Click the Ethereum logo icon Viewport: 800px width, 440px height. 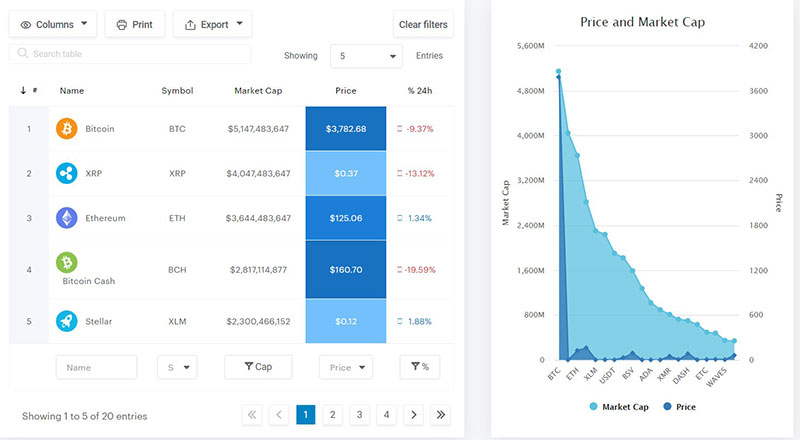pos(67,218)
